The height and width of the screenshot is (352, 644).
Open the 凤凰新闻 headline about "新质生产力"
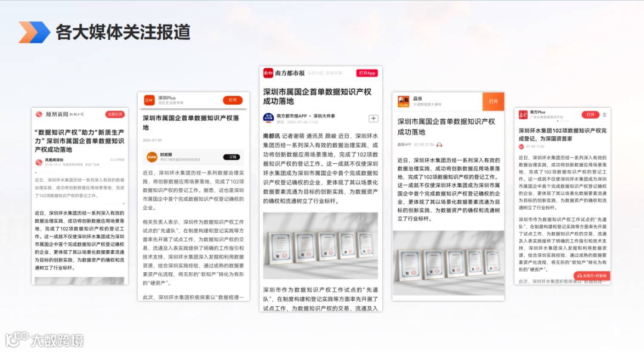pyautogui.click(x=79, y=141)
